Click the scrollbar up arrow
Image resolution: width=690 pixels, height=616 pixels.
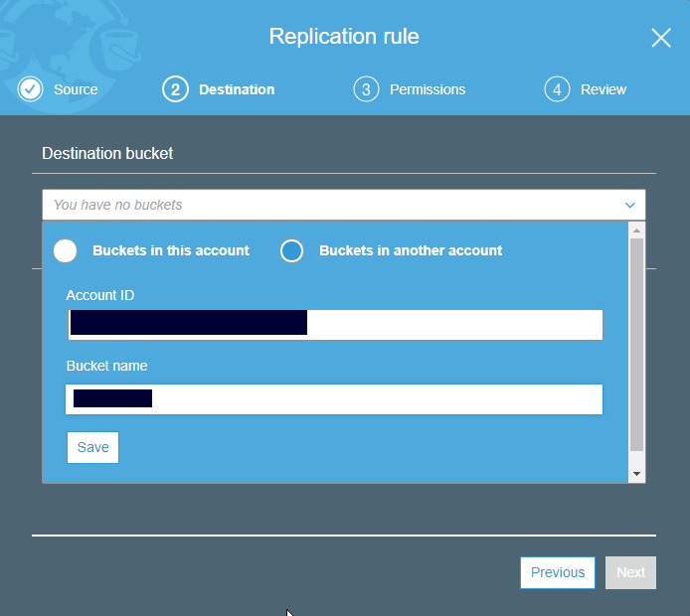(636, 231)
